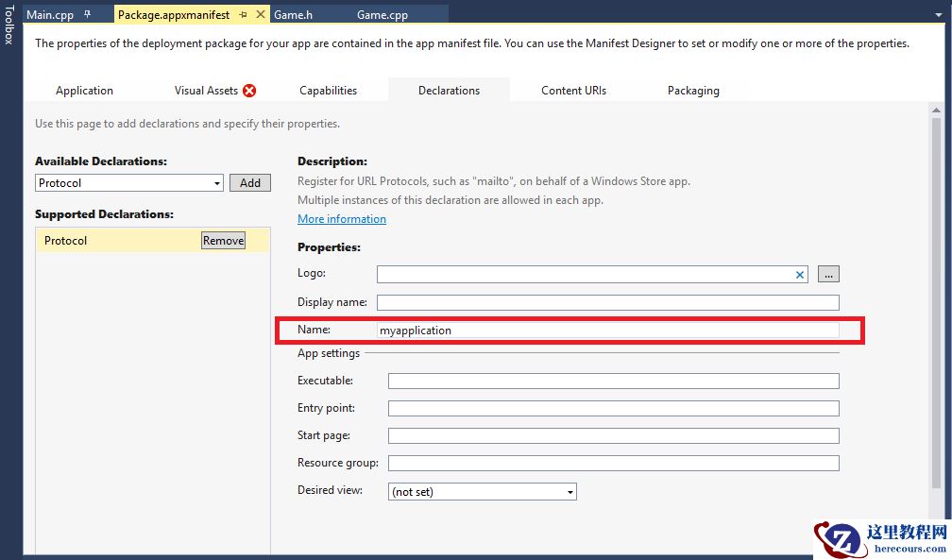Click the Display name text field
This screenshot has width=952, height=560.
point(607,303)
